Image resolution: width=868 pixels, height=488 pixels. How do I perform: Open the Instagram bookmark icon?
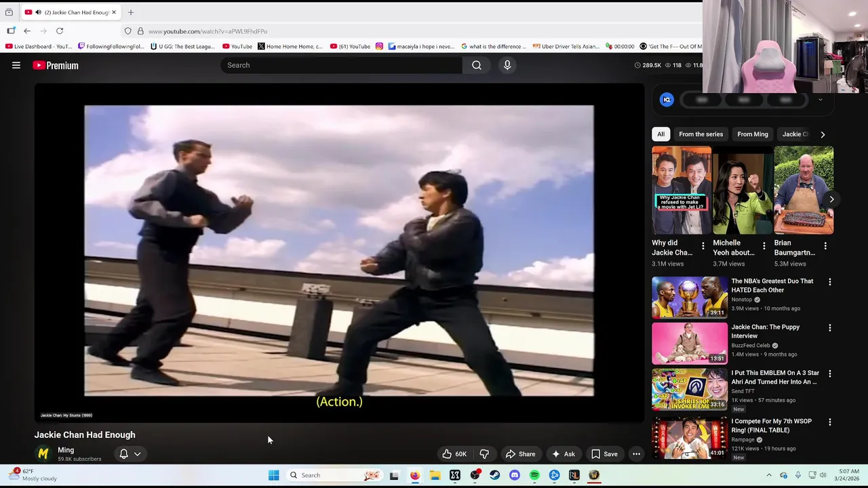pos(379,46)
